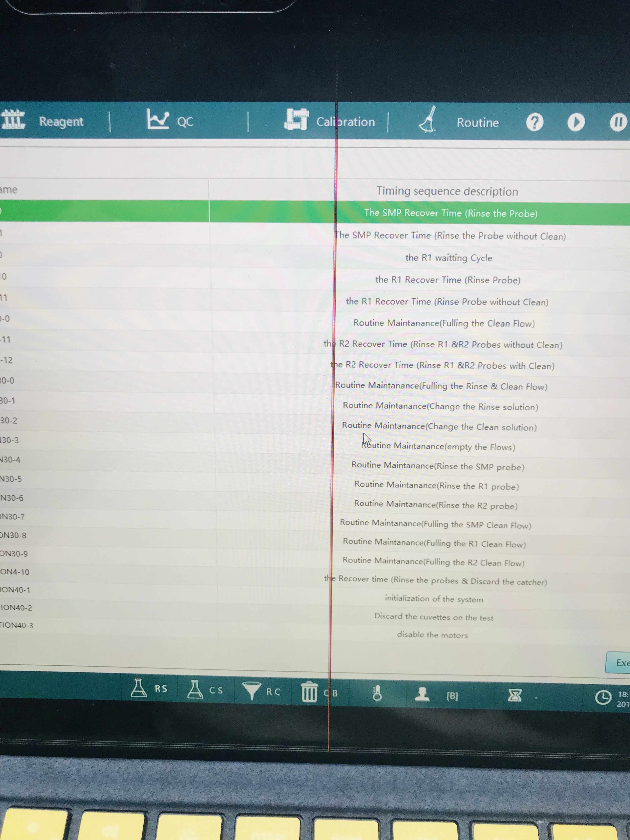Click the help question mark icon
The width and height of the screenshot is (630, 840).
[x=534, y=123]
